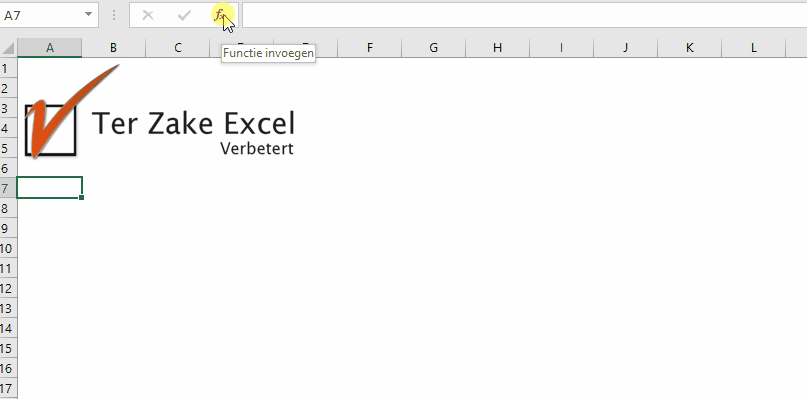Select column J header

click(x=625, y=48)
